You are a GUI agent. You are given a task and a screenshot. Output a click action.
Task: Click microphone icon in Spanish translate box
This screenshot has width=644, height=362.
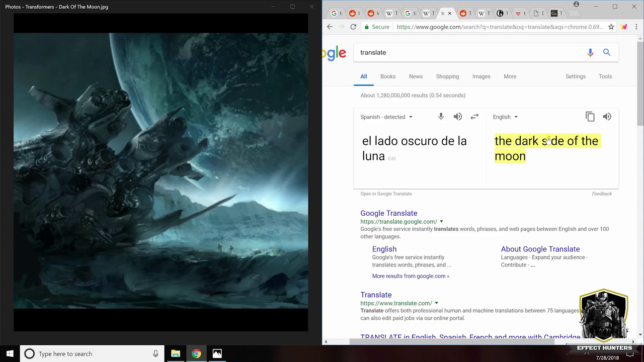pyautogui.click(x=441, y=117)
